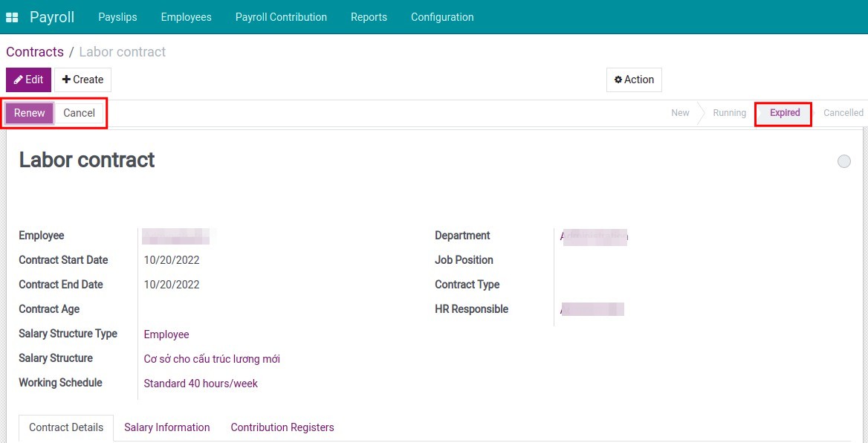The width and height of the screenshot is (868, 443).
Task: Open the Reports menu
Action: tap(369, 16)
